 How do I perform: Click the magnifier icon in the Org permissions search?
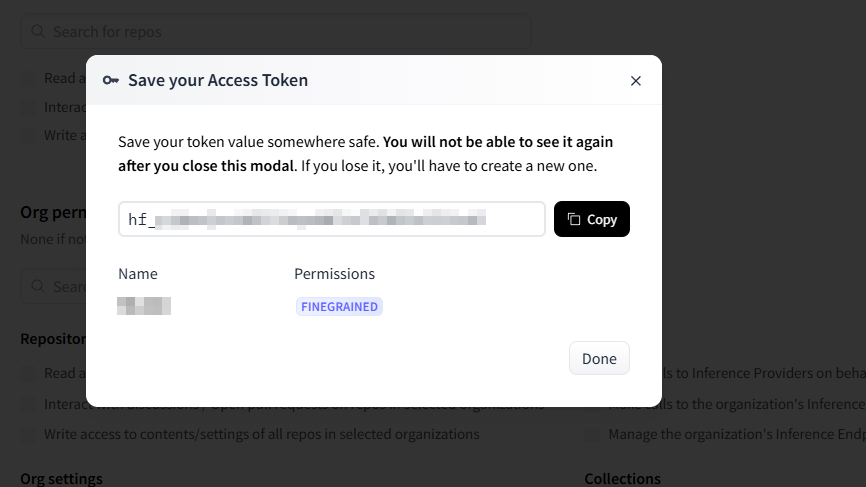point(38,287)
